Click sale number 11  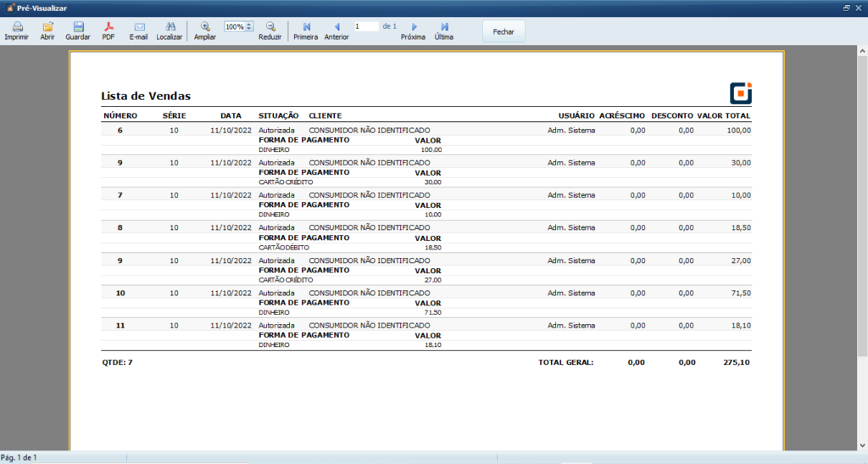120,326
